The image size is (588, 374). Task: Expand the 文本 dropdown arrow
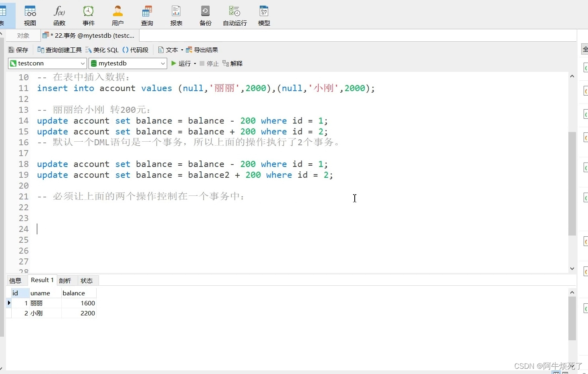182,50
